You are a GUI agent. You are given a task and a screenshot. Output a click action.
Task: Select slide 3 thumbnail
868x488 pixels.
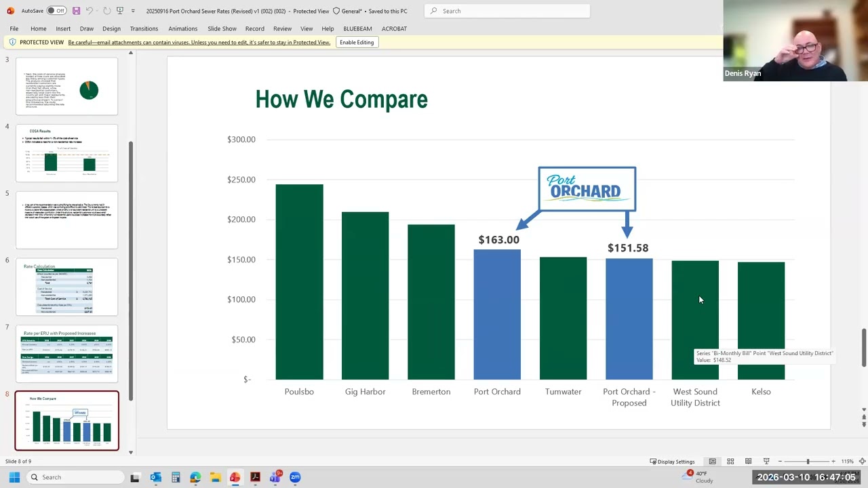click(x=66, y=86)
